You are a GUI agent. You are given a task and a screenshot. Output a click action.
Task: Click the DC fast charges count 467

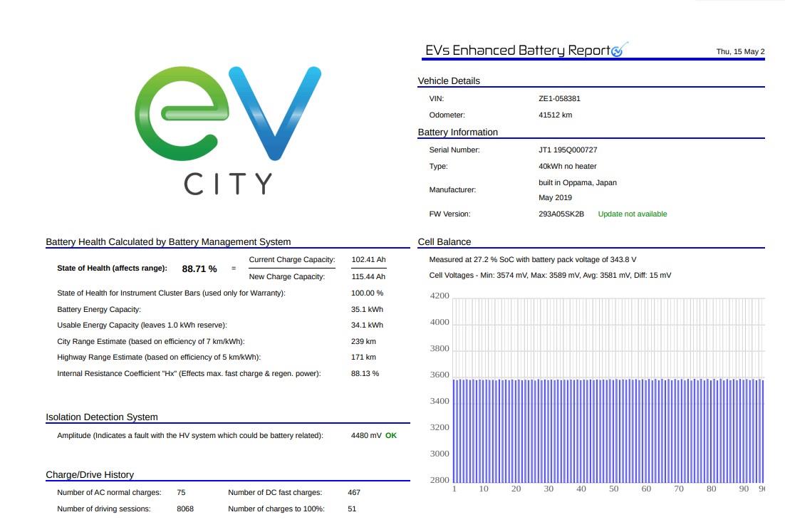354,492
